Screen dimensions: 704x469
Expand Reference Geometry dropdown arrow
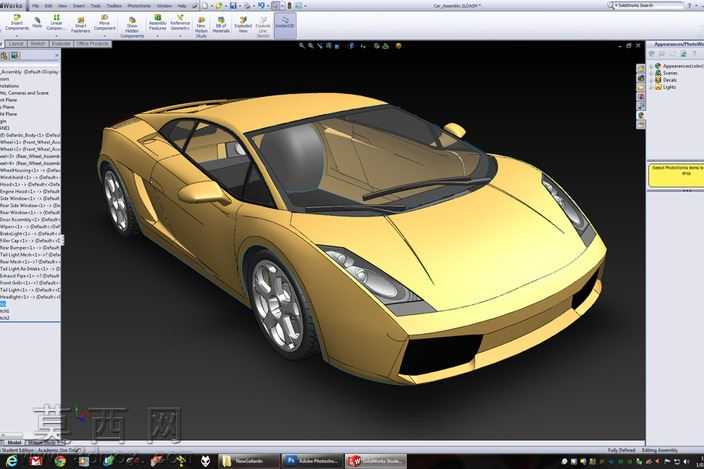click(x=180, y=36)
